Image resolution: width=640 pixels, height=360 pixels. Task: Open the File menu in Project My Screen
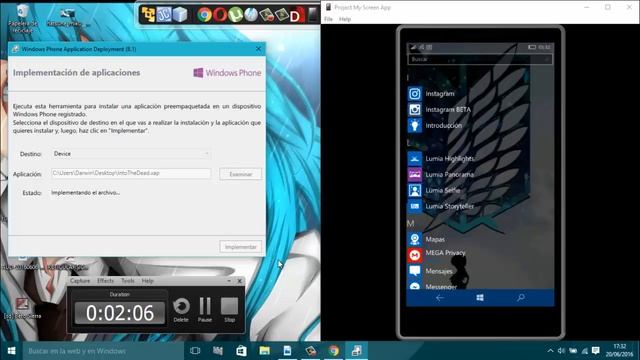[x=329, y=19]
